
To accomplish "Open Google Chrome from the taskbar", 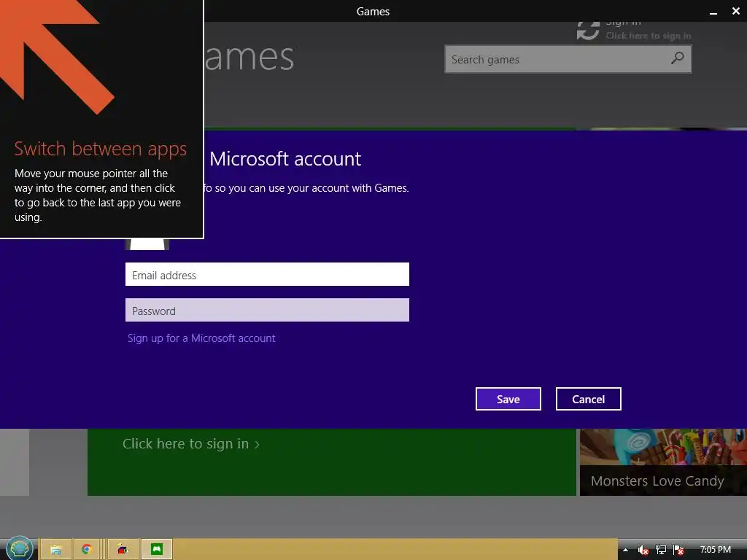I will pos(86,550).
